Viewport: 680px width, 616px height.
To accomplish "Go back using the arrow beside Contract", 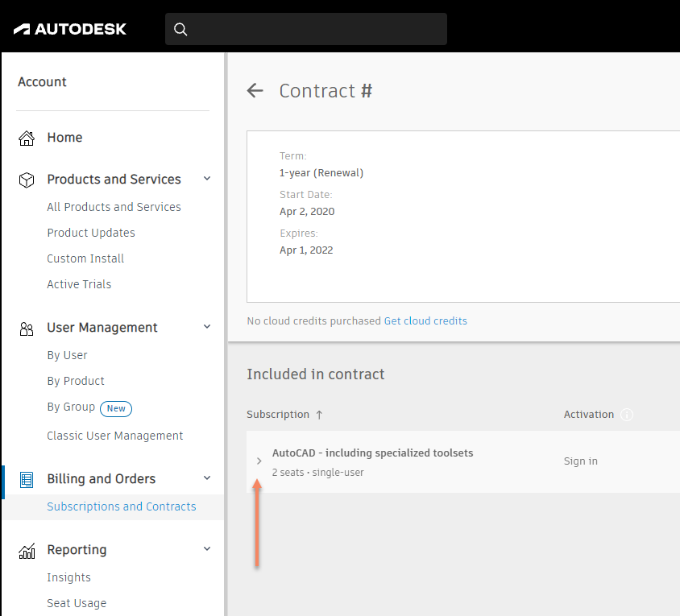I will pos(255,91).
